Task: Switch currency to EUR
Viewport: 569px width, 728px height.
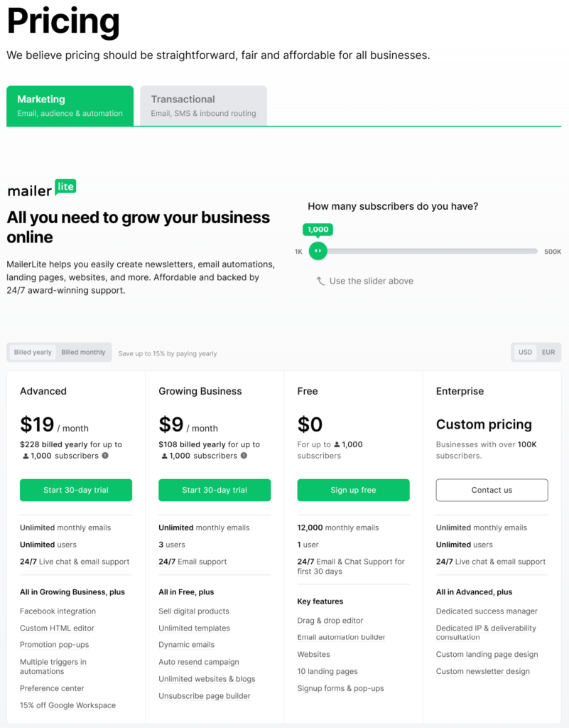Action: point(548,353)
